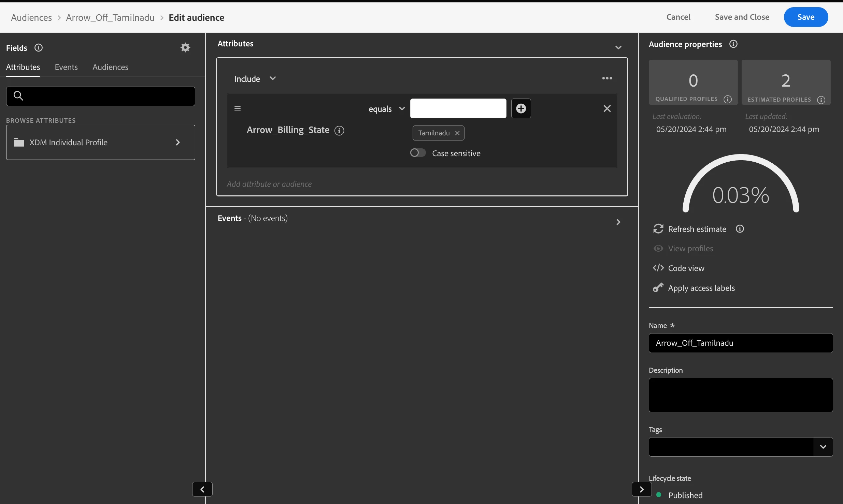Screen dimensions: 843x504
Task: Click the Save button
Action: 805,17
